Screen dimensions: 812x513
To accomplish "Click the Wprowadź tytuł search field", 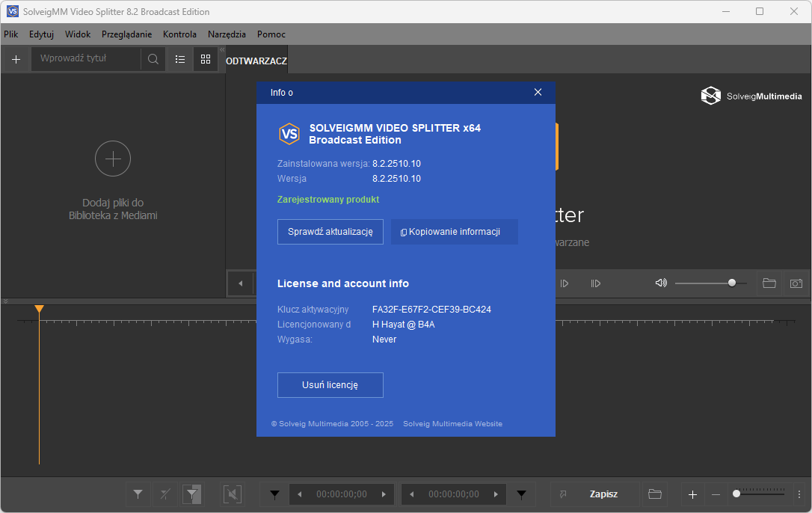I will [86, 58].
